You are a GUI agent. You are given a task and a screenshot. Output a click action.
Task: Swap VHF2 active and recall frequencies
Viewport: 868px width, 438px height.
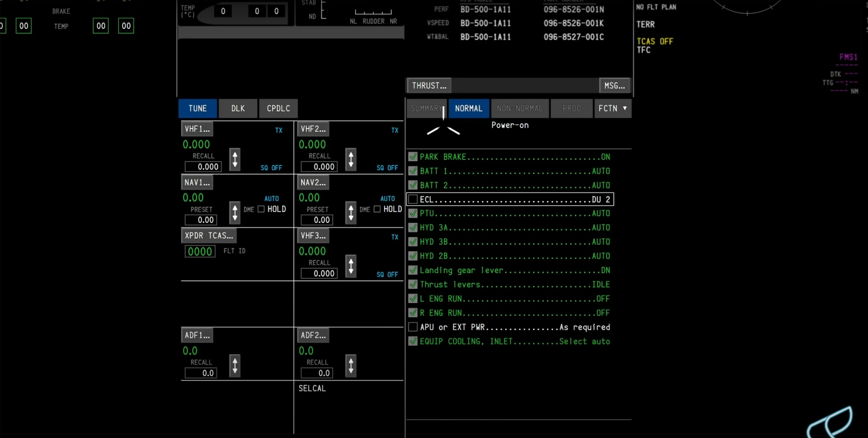[x=351, y=159]
